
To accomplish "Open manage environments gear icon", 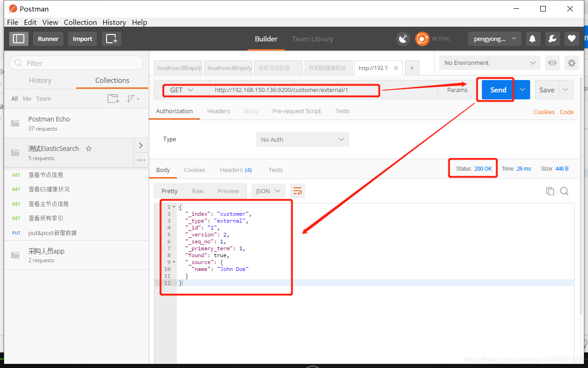I will point(571,63).
